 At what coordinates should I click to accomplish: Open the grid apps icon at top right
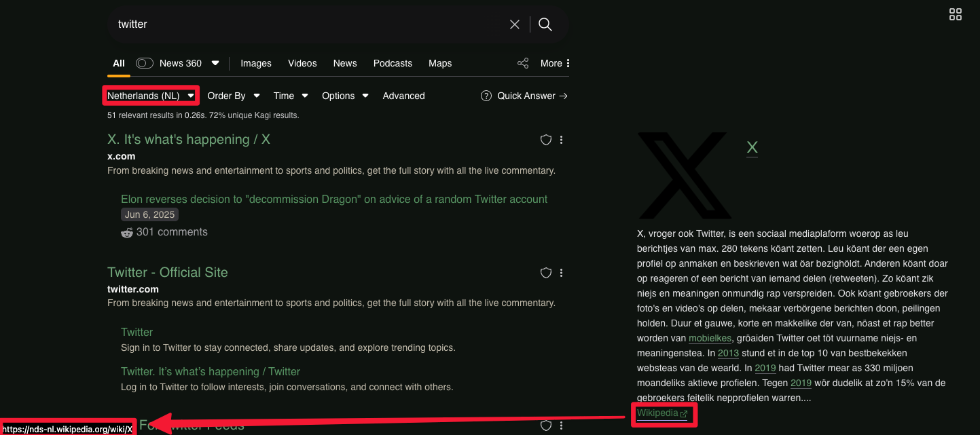click(x=956, y=15)
